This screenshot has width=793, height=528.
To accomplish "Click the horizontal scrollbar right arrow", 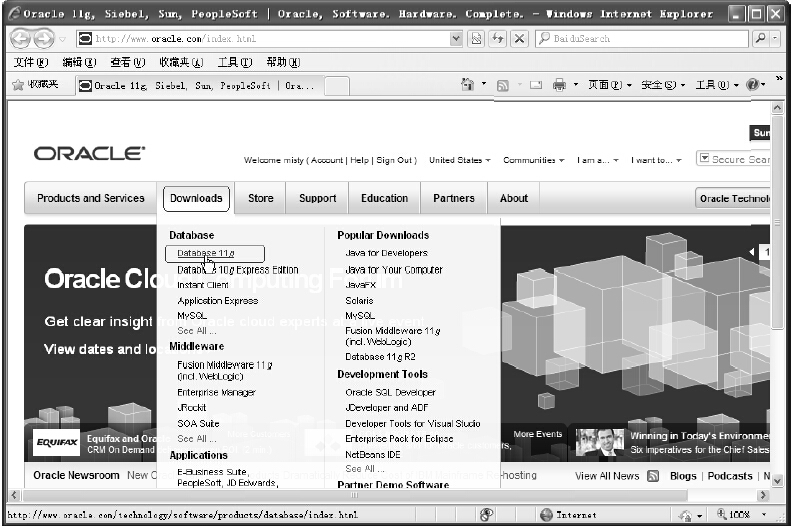I will pyautogui.click(x=763, y=495).
